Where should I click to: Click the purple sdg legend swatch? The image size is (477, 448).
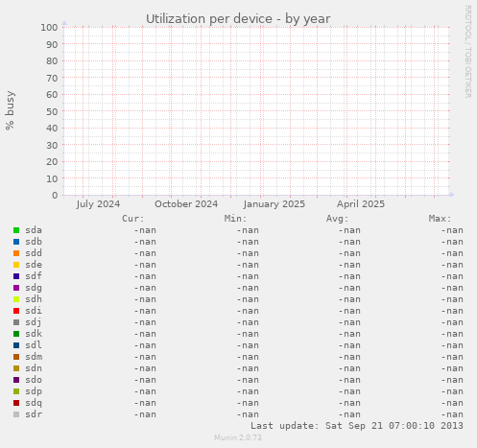16,288
